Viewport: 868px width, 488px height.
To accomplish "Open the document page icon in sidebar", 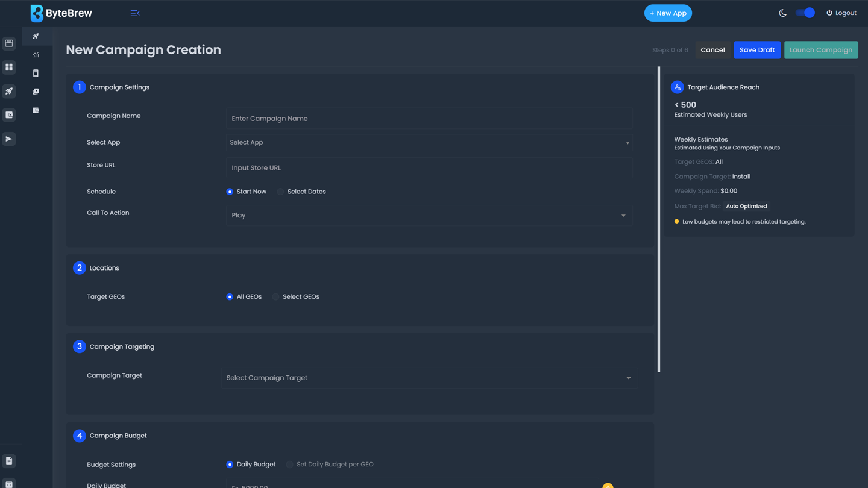I will coord(9,461).
